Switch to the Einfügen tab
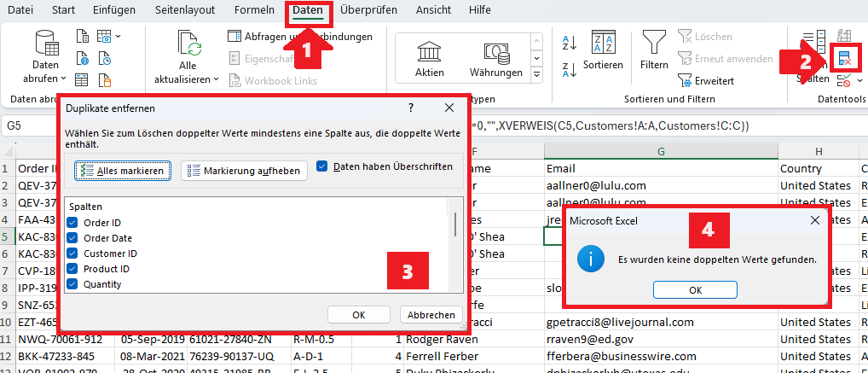 tap(116, 10)
